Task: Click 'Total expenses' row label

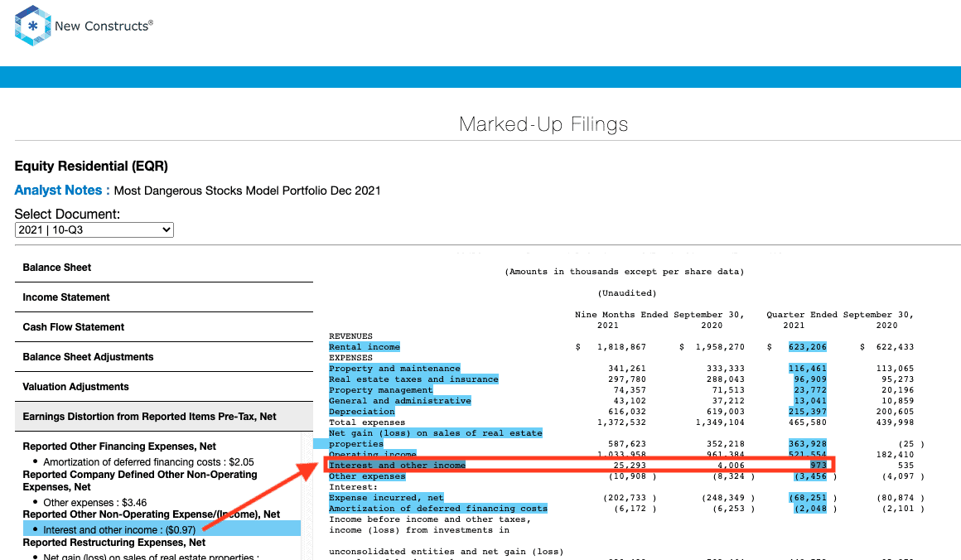Action: coord(367,422)
